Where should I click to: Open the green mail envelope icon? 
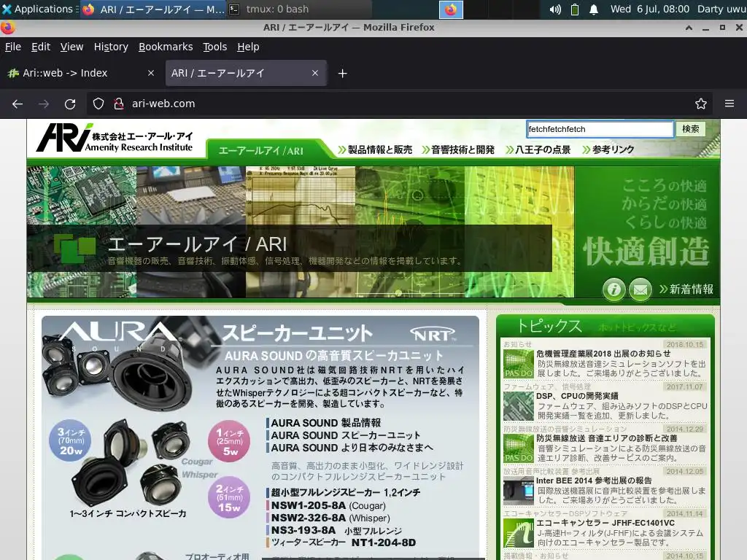click(640, 289)
